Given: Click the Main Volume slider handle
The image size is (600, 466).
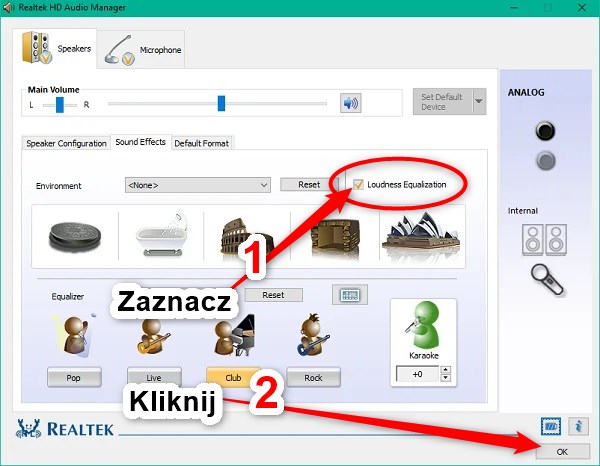Looking at the screenshot, I should tap(221, 103).
